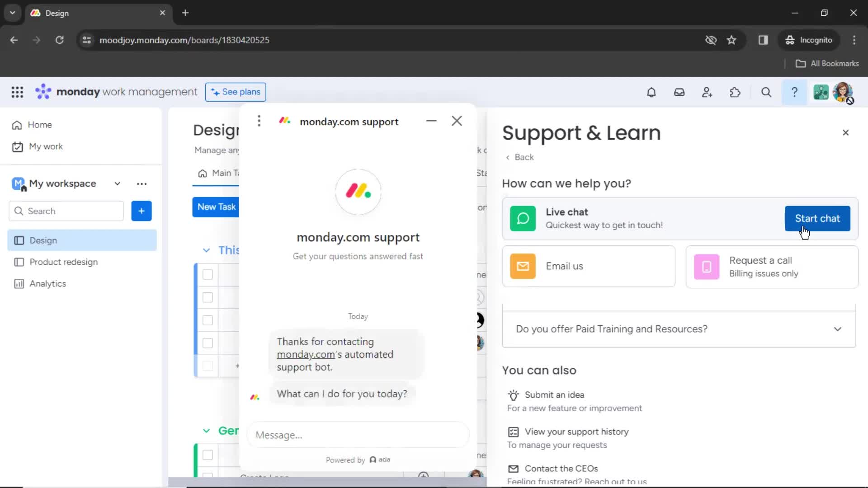This screenshot has width=868, height=488.
Task: Click the monday work management logo
Action: click(116, 92)
